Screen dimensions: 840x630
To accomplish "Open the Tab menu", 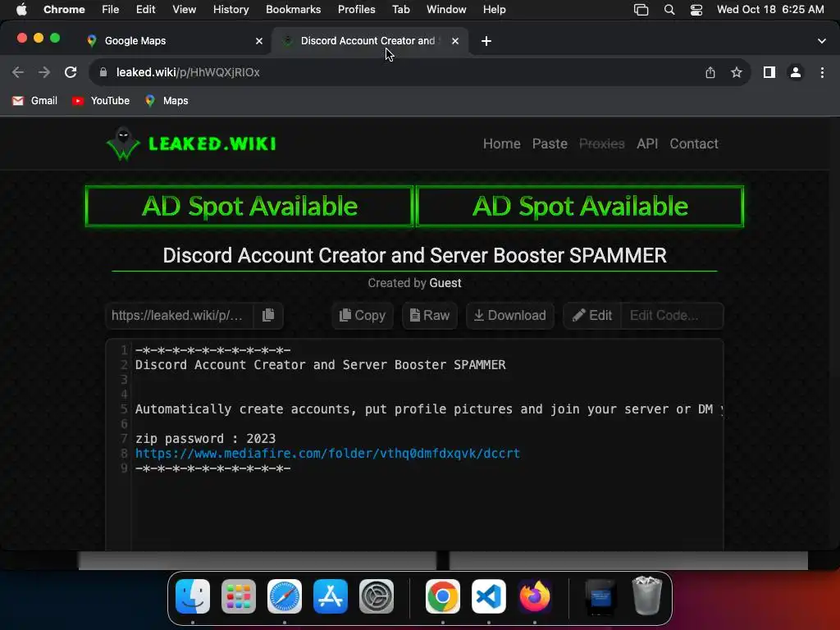I will pos(400,10).
